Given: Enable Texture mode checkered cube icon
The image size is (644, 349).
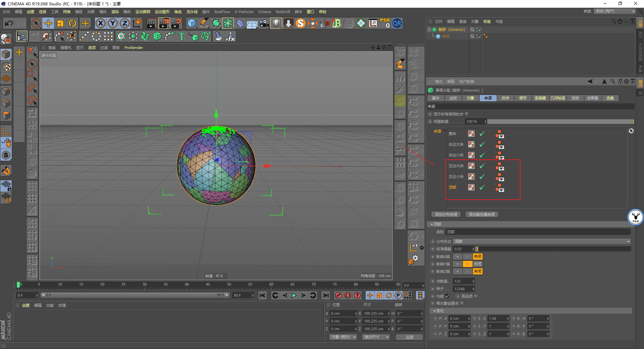Looking at the screenshot, I should (6, 66).
